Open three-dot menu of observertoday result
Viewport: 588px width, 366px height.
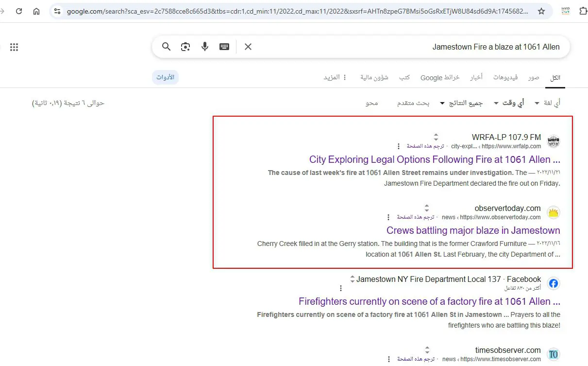pos(388,217)
